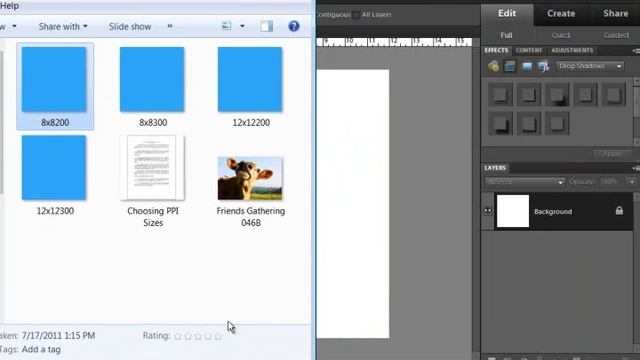Select the Photo Effects icon in Effects
The image size is (640, 360).
527,66
